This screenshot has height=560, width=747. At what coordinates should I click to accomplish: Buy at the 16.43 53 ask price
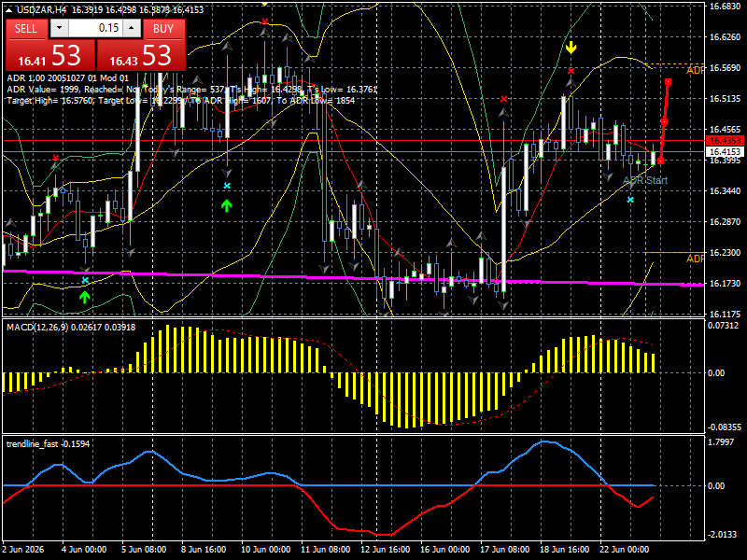click(x=141, y=55)
